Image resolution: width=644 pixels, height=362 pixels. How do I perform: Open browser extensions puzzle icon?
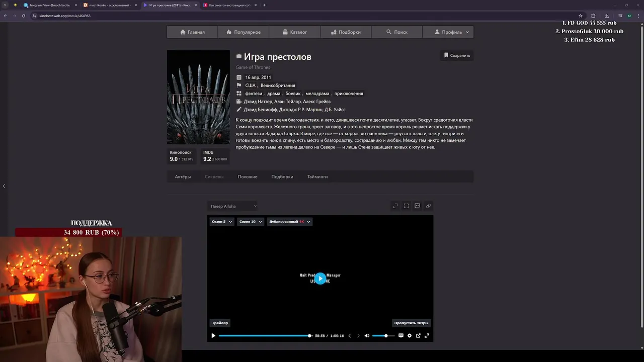tap(593, 16)
